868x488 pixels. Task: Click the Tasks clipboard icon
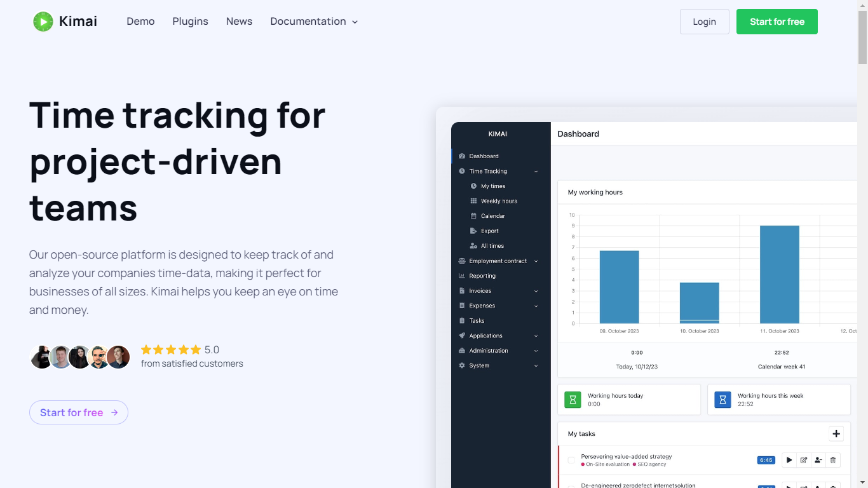(462, 321)
